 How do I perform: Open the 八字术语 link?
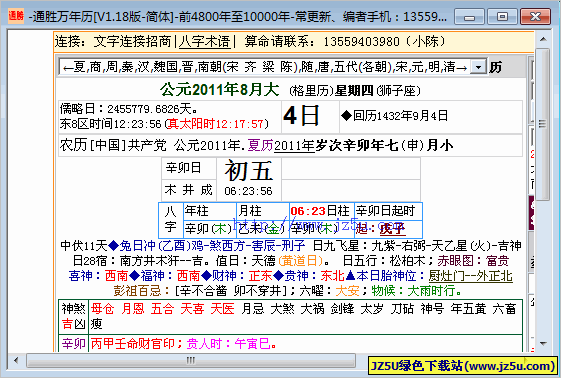click(x=205, y=41)
